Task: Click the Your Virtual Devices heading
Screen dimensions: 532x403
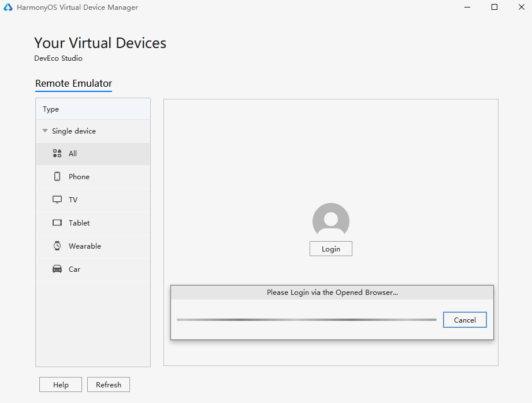Action: coord(100,43)
